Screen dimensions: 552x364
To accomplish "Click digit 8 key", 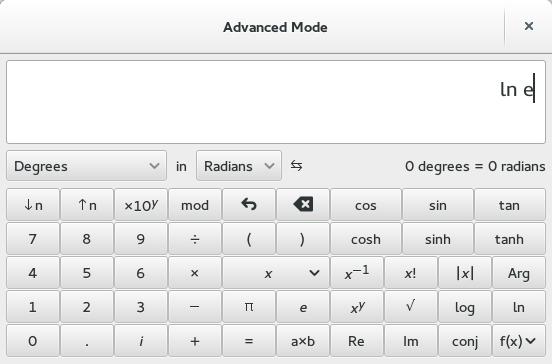I will click(87, 239).
